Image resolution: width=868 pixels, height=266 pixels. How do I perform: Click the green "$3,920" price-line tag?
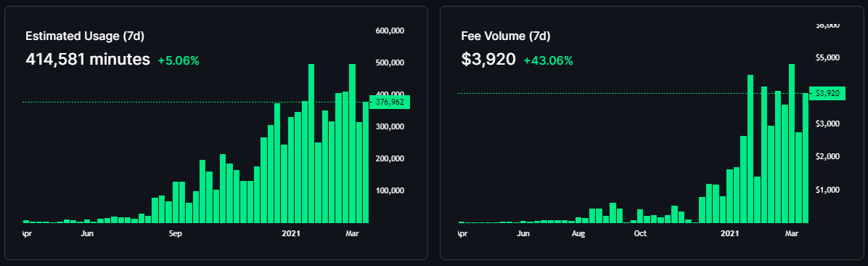pos(827,93)
